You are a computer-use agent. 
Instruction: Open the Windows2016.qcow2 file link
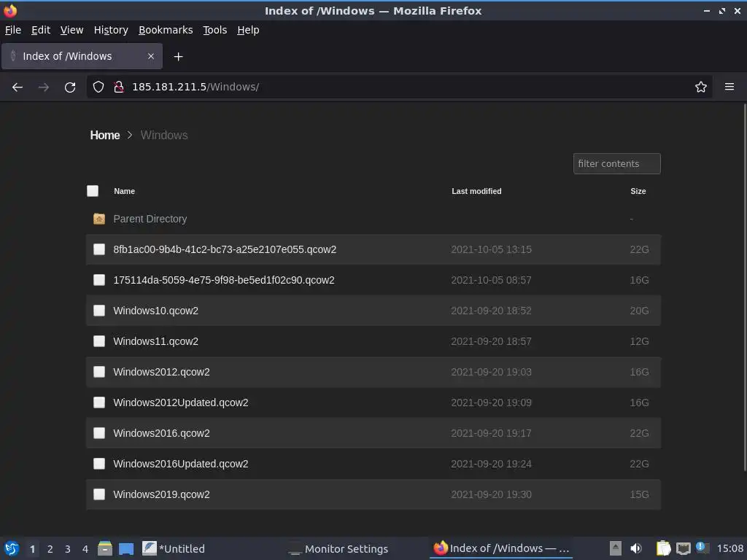pyautogui.click(x=161, y=433)
